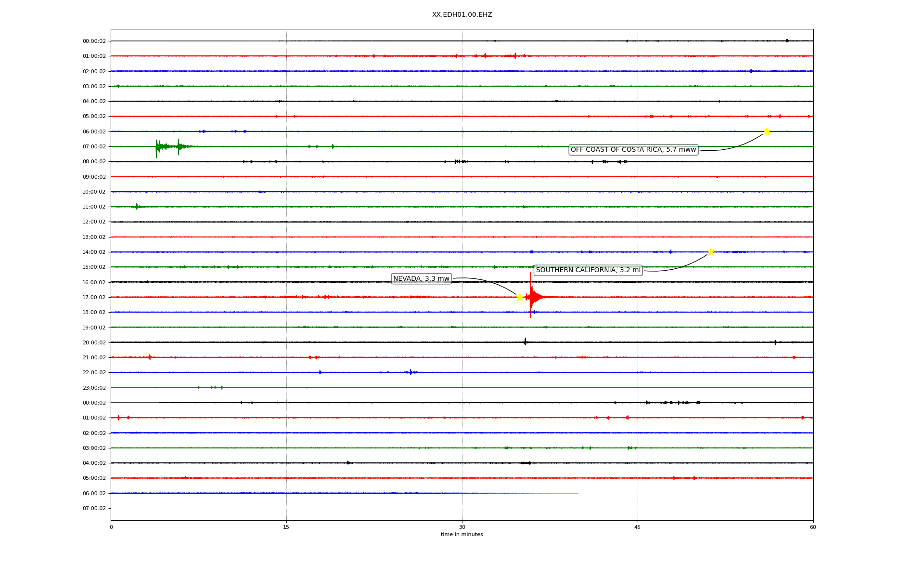The width and height of the screenshot is (924, 578).
Task: Click the 30 tick on the time axis
Action: (462, 527)
